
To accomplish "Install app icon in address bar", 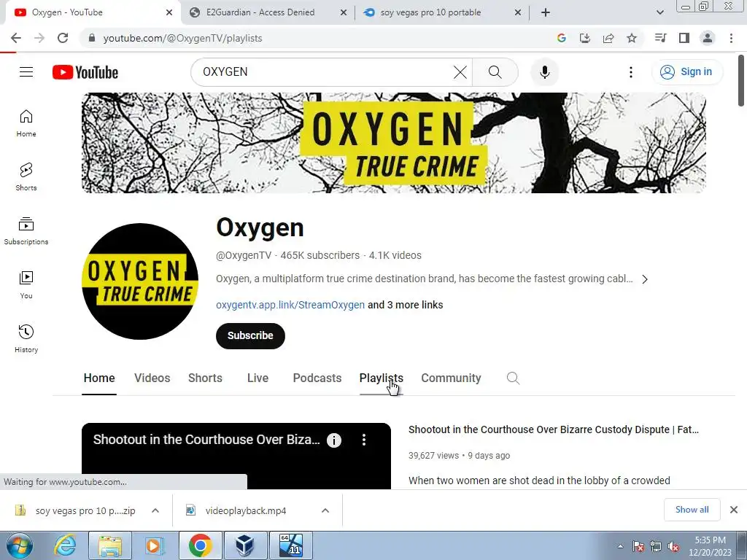I will (x=585, y=38).
